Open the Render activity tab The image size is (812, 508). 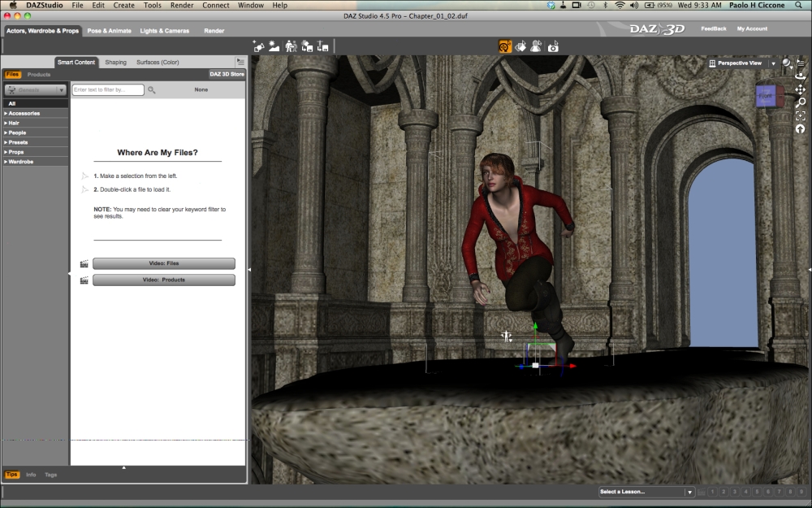tap(214, 31)
